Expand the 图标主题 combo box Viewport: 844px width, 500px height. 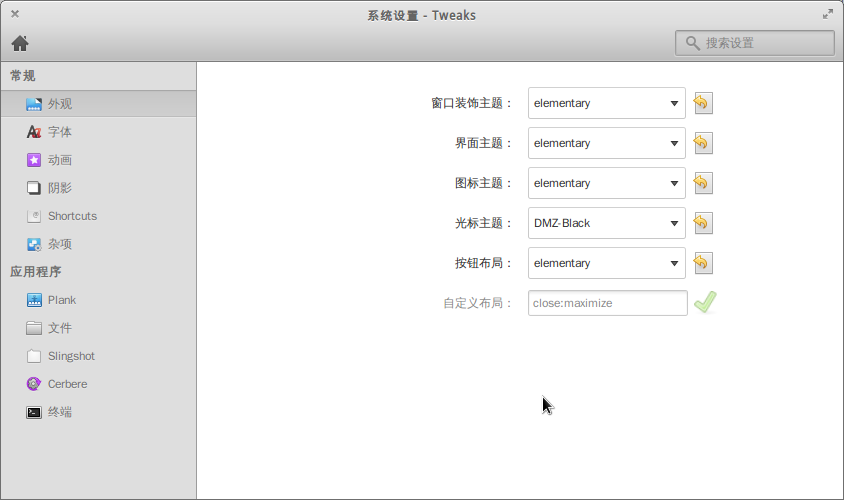point(606,183)
